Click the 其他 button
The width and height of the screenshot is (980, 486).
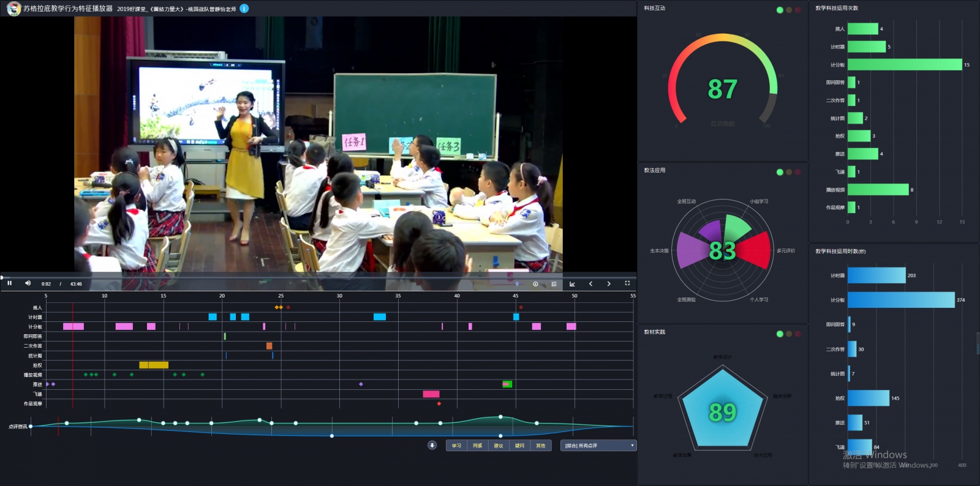tap(541, 446)
